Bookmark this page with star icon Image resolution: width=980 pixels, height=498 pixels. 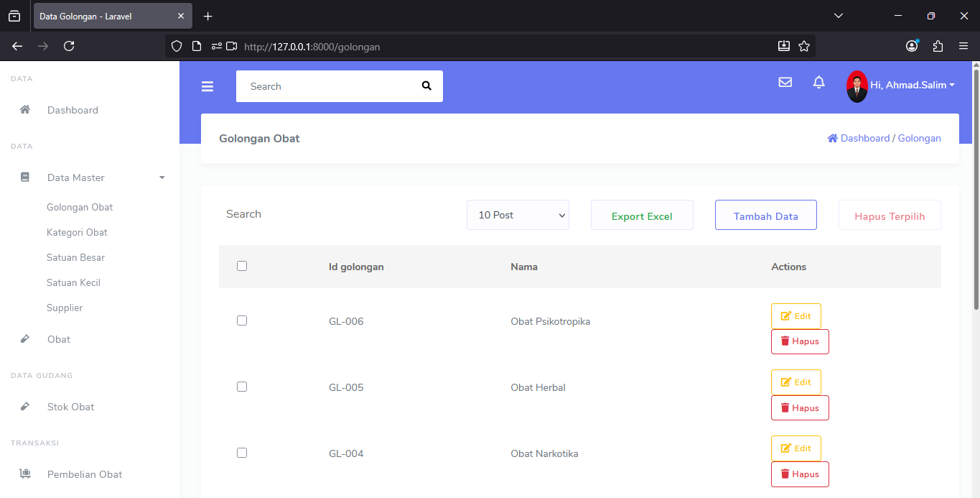point(804,46)
